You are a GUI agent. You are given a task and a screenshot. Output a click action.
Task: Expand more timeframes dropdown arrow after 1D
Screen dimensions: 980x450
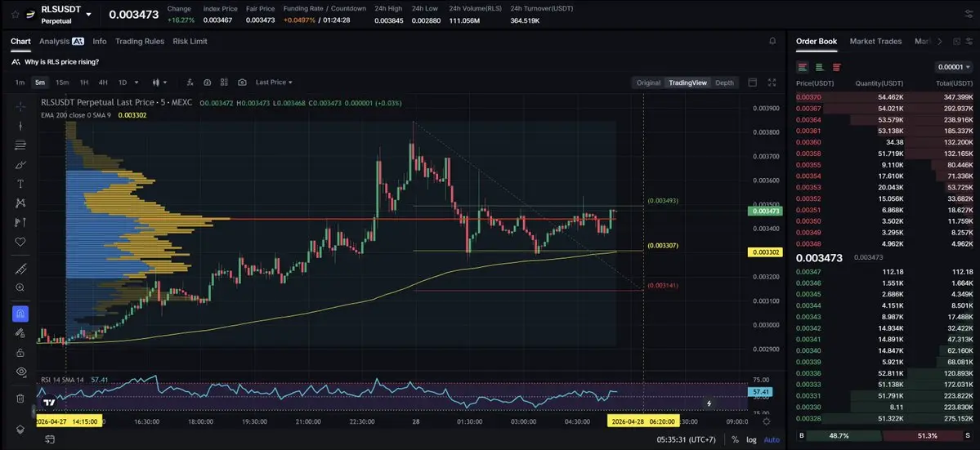(x=138, y=82)
